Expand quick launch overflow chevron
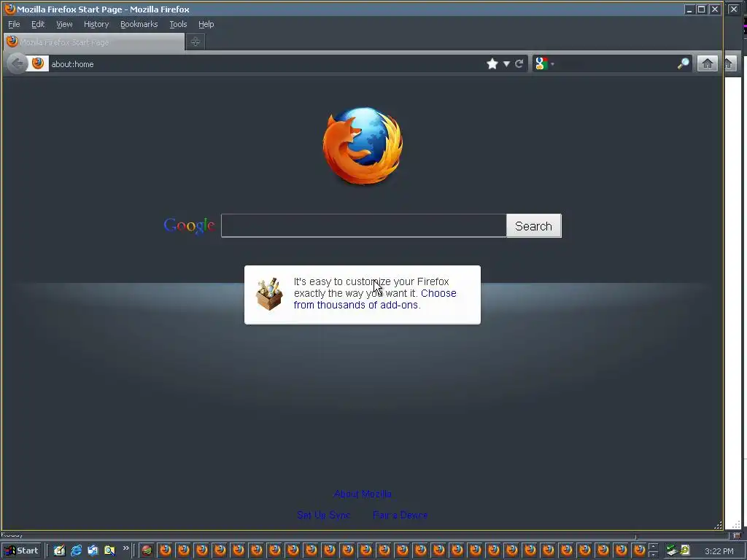The image size is (747, 560). (125, 548)
